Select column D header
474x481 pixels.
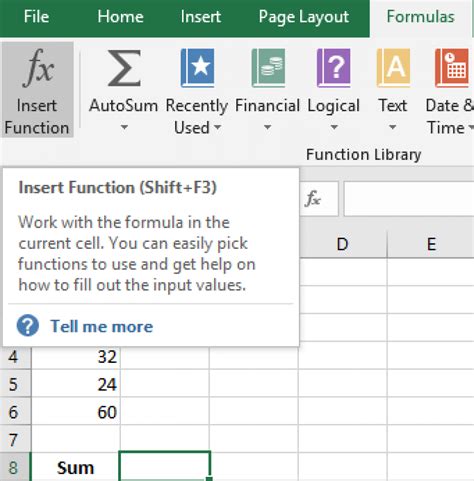point(343,244)
